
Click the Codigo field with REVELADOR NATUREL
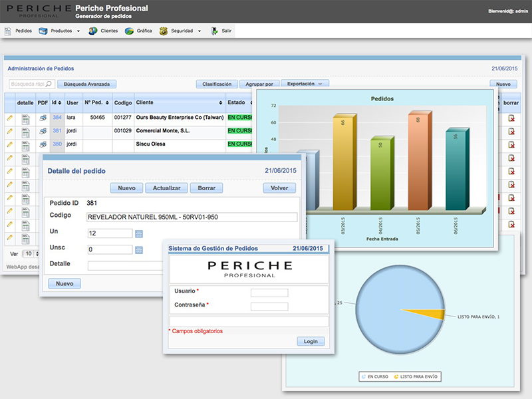(192, 217)
